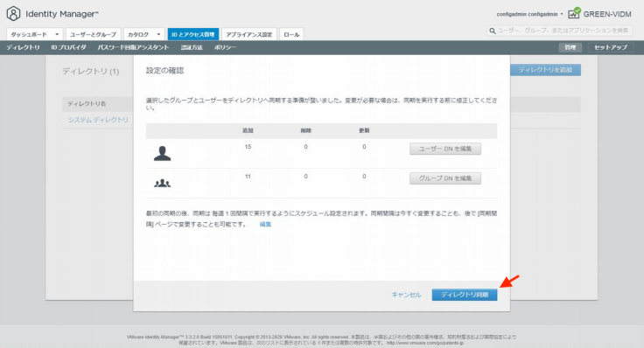The height and width of the screenshot is (348, 644).
Task: Click ユーザー DN を編集 button
Action: point(445,149)
